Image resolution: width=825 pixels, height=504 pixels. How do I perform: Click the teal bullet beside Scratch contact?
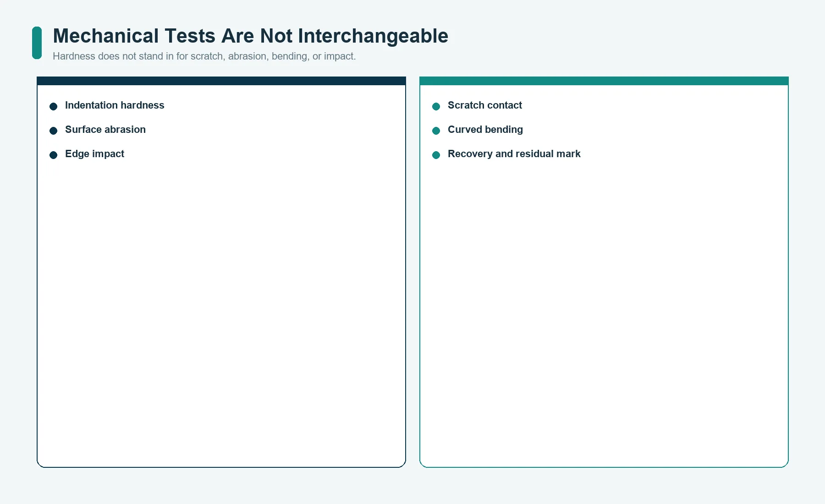coord(436,106)
